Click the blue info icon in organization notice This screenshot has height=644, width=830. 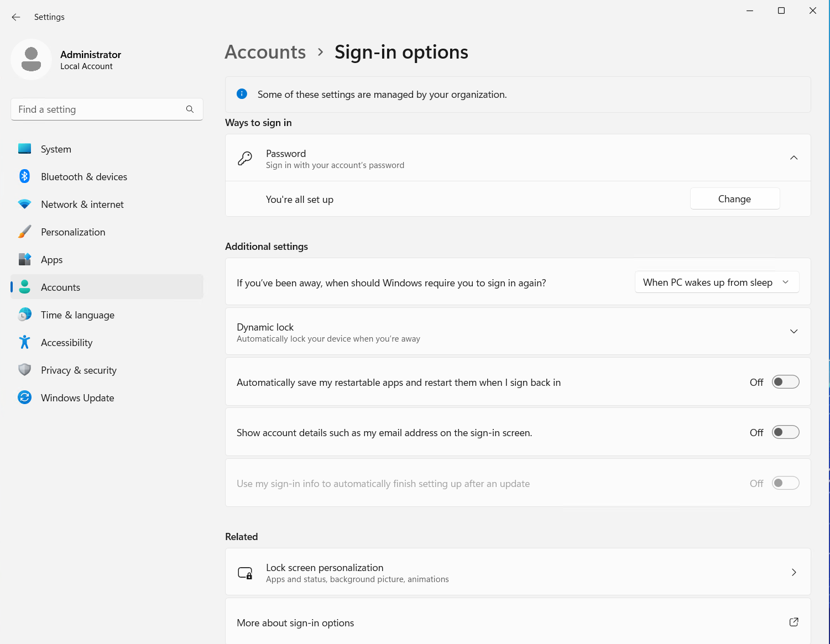point(242,94)
